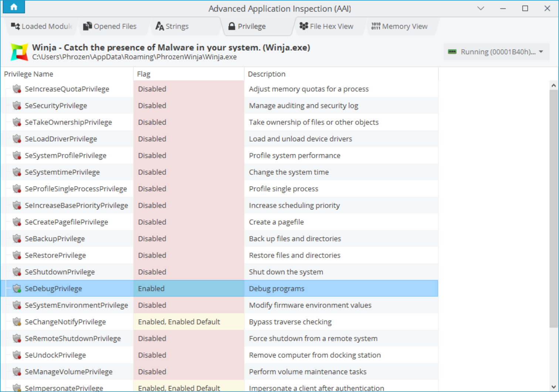This screenshot has height=392, width=559.
Task: Click the Winja application logo icon
Action: point(19,52)
